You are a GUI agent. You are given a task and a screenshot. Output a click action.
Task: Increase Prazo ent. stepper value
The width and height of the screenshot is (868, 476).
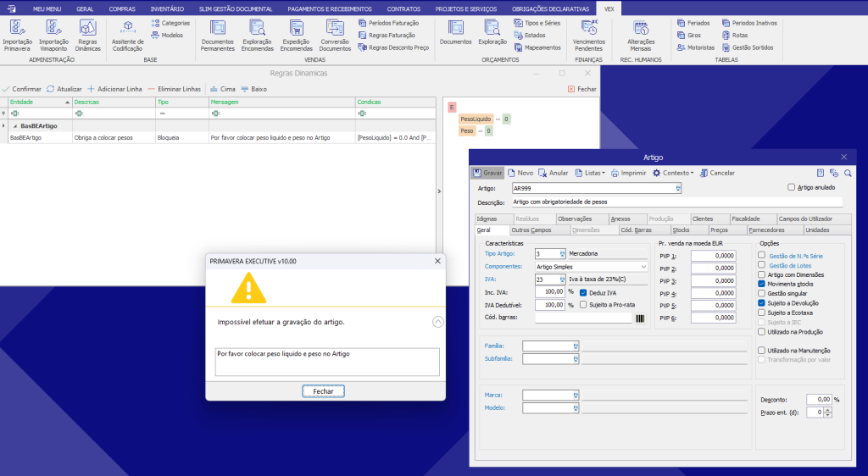(828, 410)
